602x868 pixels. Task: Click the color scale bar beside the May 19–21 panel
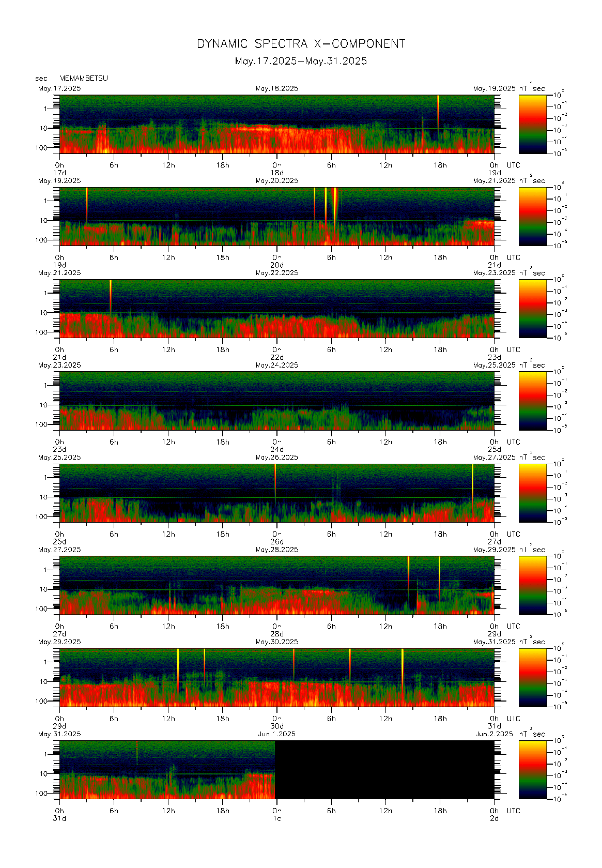click(533, 216)
